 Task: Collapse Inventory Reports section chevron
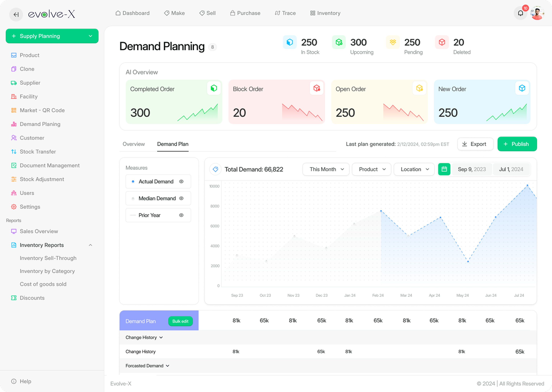(90, 245)
